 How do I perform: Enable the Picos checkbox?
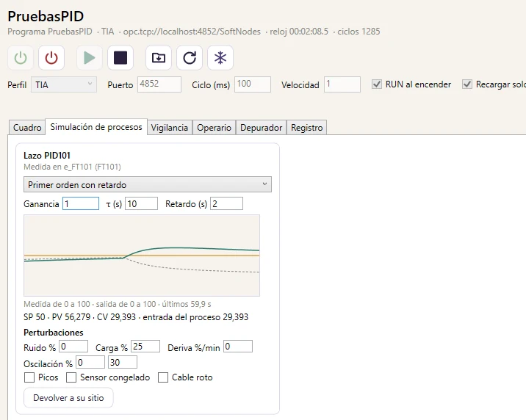pos(29,377)
